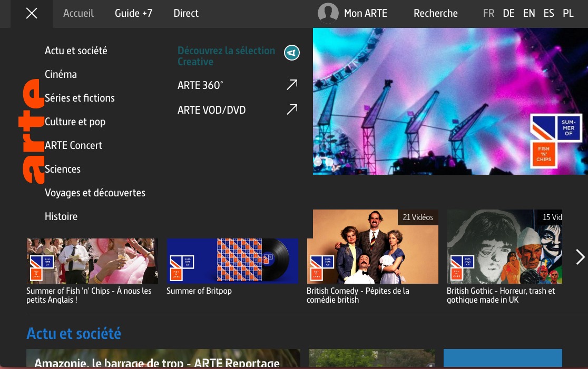Switch site language to EN
This screenshot has height=369, width=588.
[x=529, y=14]
